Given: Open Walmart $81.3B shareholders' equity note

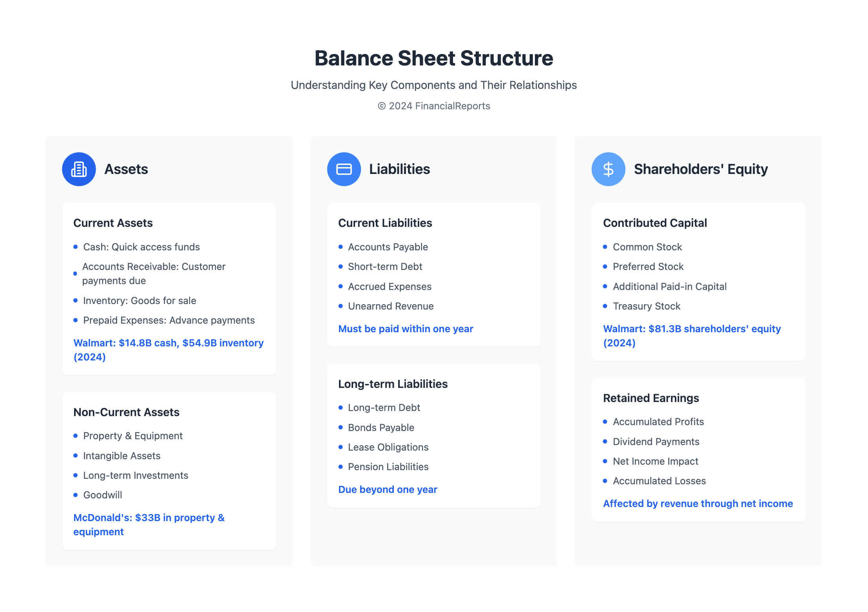Looking at the screenshot, I should (692, 336).
